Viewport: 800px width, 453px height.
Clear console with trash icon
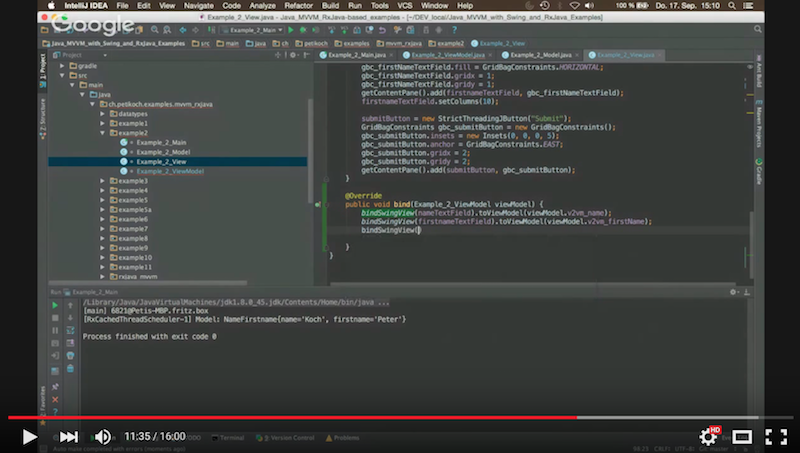click(70, 368)
